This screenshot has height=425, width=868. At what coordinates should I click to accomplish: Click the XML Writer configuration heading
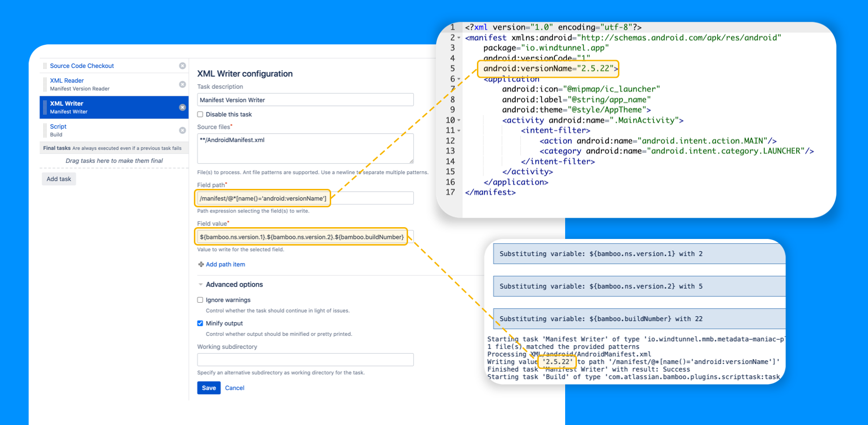[x=245, y=74]
